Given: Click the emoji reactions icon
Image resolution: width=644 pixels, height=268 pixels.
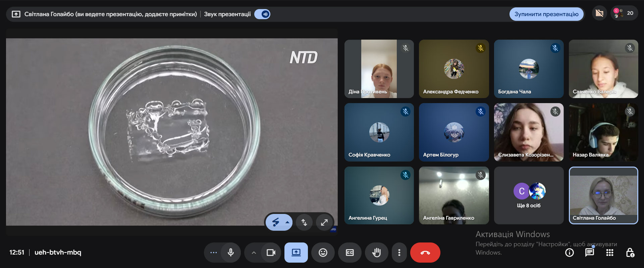Looking at the screenshot, I should (x=323, y=253).
